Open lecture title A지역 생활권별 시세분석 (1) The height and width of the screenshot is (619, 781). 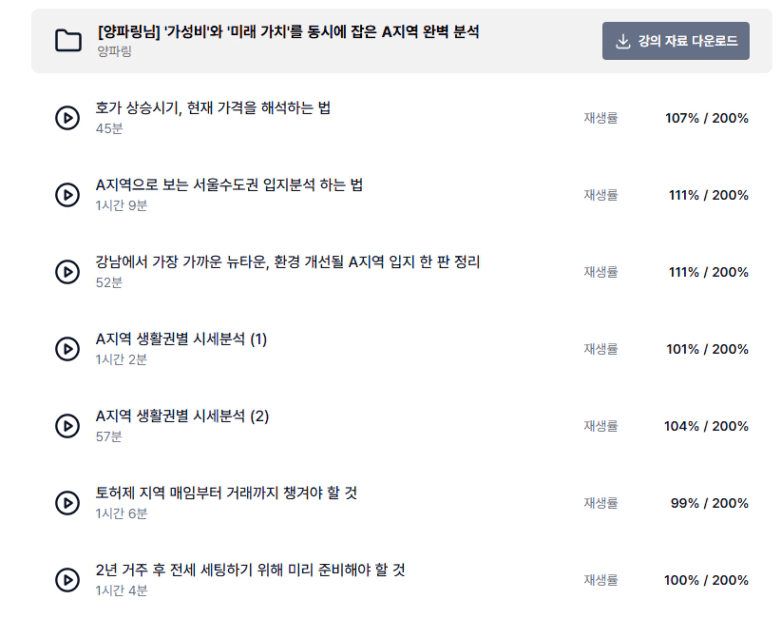tap(181, 339)
